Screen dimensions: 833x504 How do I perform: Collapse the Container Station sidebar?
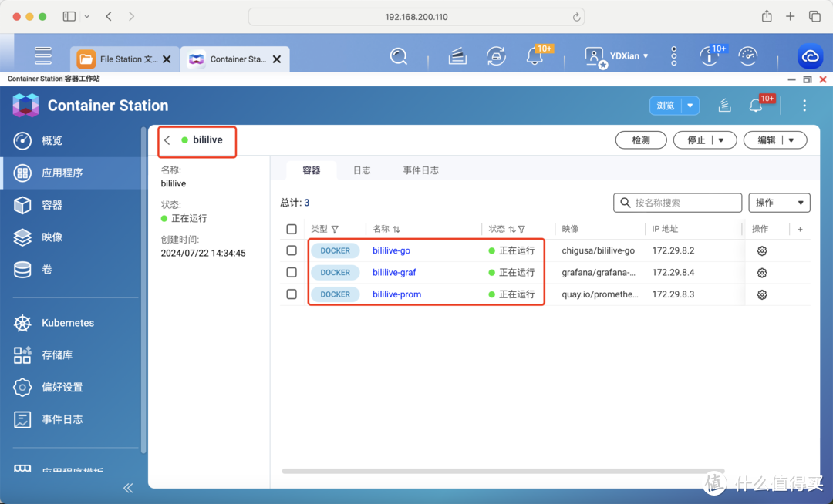coord(128,488)
